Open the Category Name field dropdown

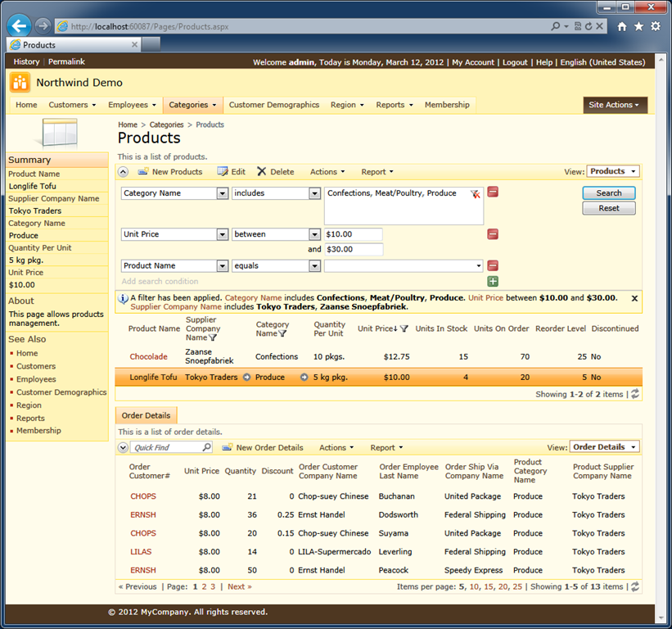click(223, 193)
